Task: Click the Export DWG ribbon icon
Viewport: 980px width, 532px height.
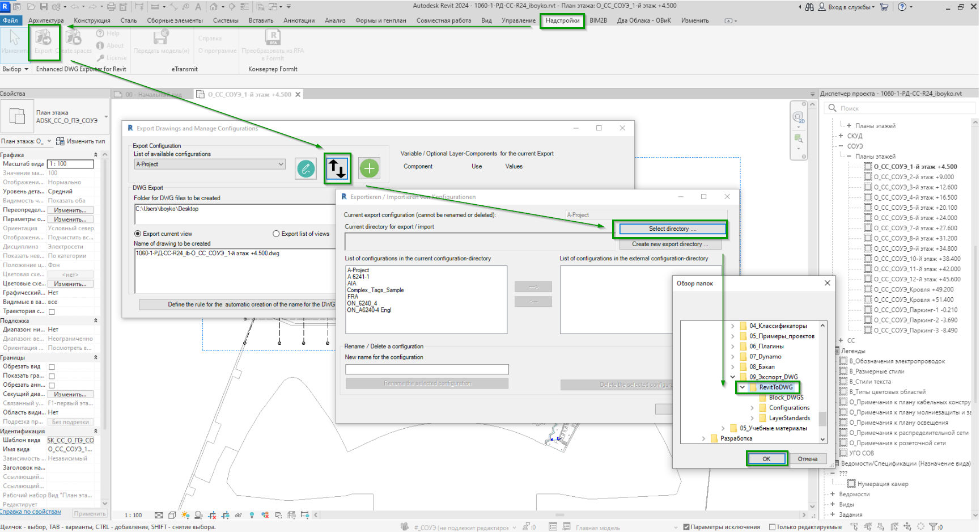Action: tap(44, 38)
